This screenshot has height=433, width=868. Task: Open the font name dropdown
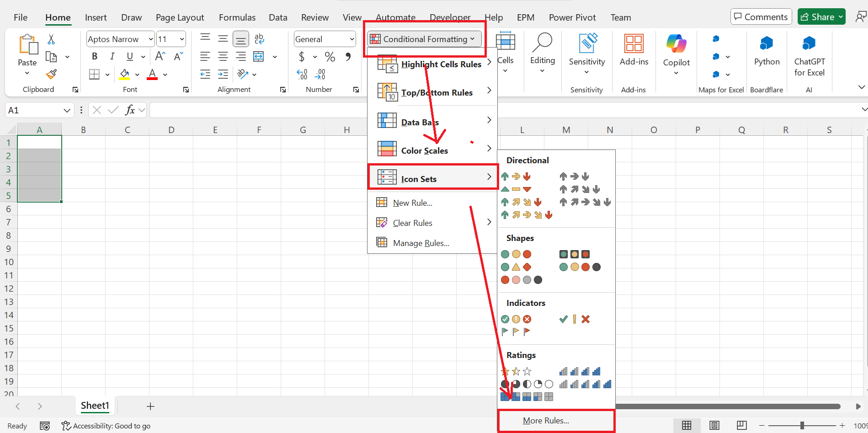(x=151, y=39)
